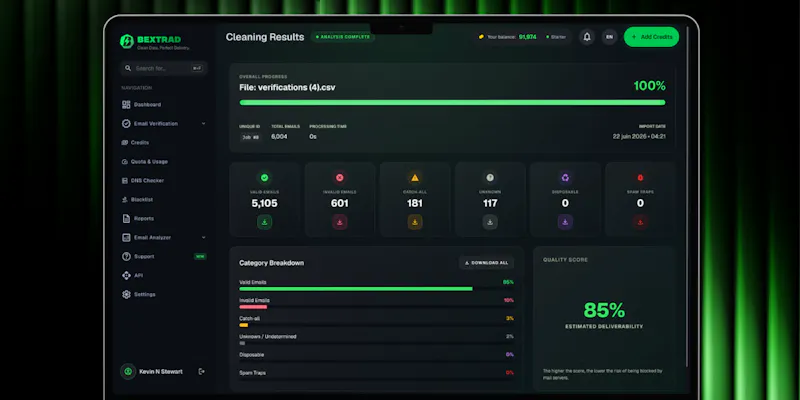
Task: Click the yellow warning Catch-All icon
Action: [415, 178]
